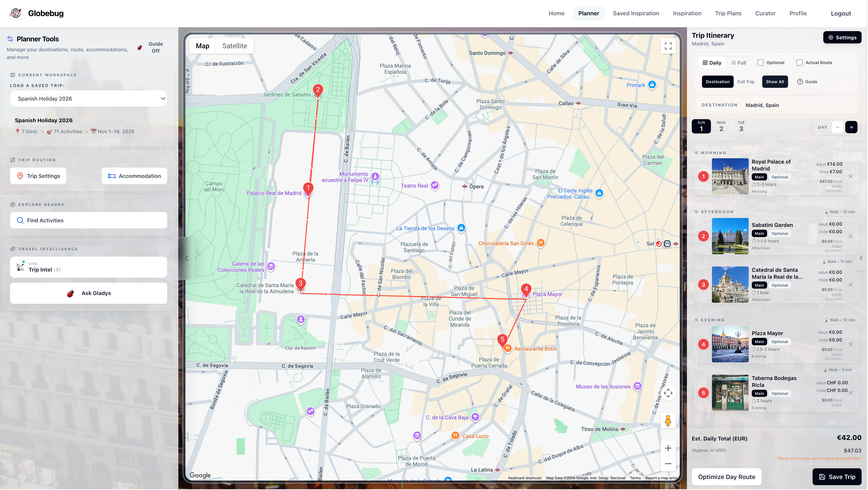Viewport: 868px width, 490px height.
Task: Toggle Optional tag on Sabatini Garden
Action: 779,234
